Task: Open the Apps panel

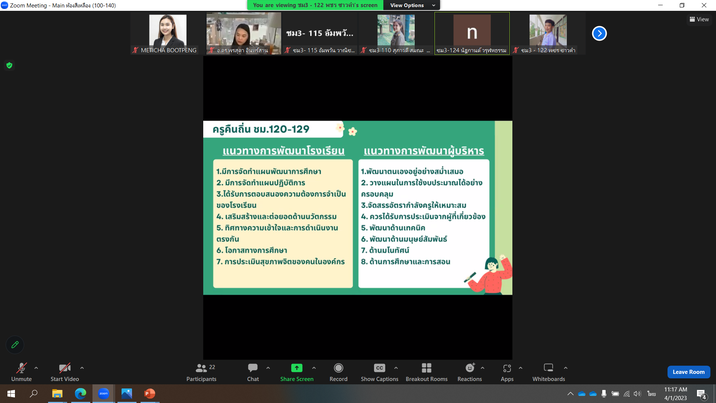Action: 507,371
